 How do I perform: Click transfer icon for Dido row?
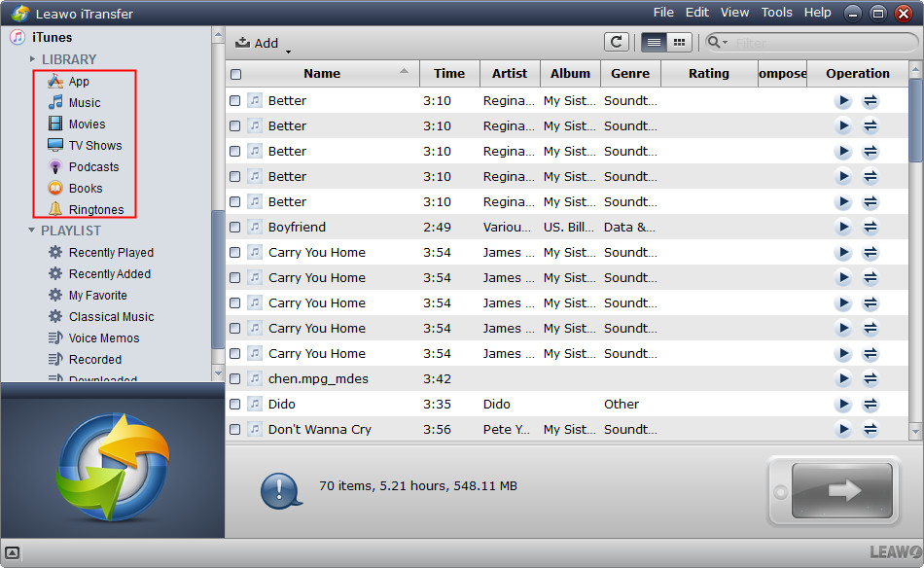click(871, 404)
